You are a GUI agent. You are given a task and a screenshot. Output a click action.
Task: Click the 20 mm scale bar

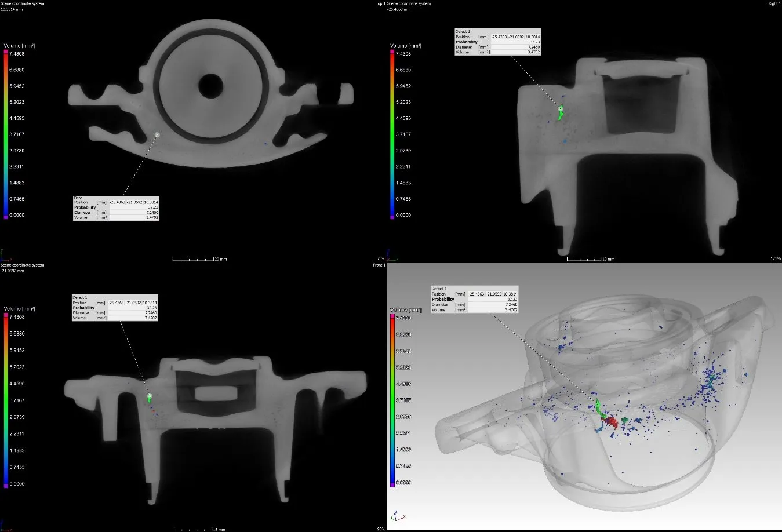pos(200,259)
